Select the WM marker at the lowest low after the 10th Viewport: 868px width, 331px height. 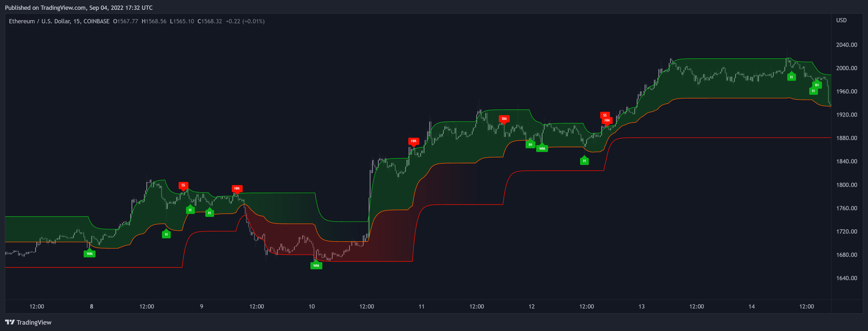316,265
